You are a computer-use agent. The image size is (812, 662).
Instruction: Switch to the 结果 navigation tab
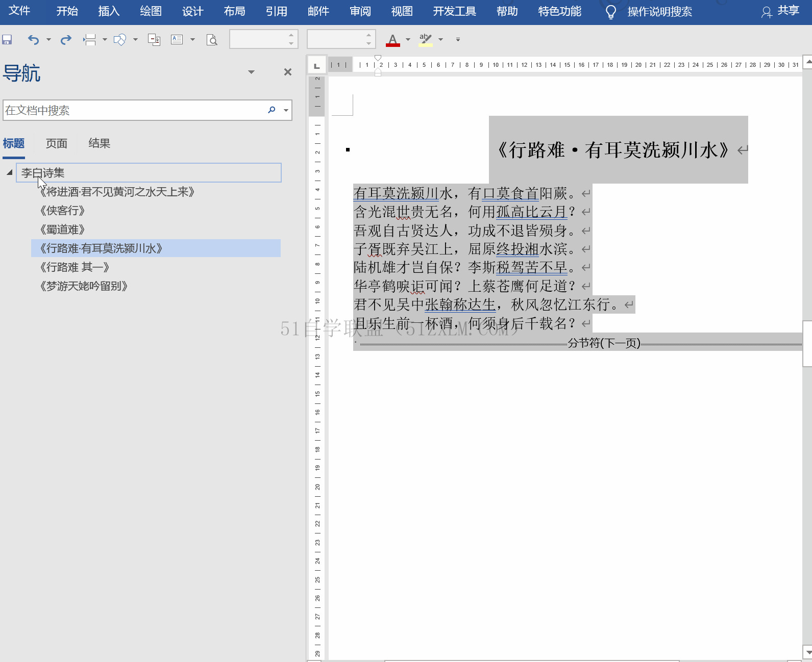[99, 143]
